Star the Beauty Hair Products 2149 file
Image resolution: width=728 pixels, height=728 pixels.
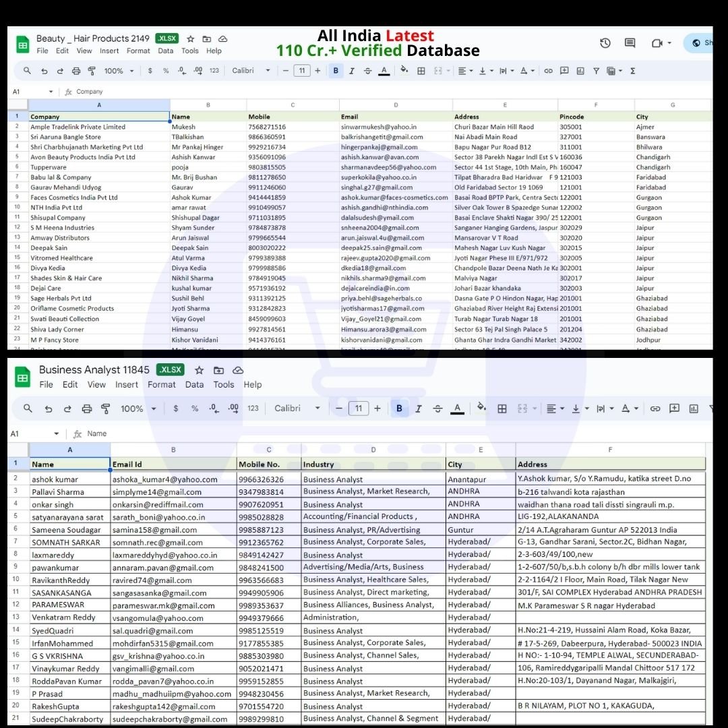pos(190,39)
